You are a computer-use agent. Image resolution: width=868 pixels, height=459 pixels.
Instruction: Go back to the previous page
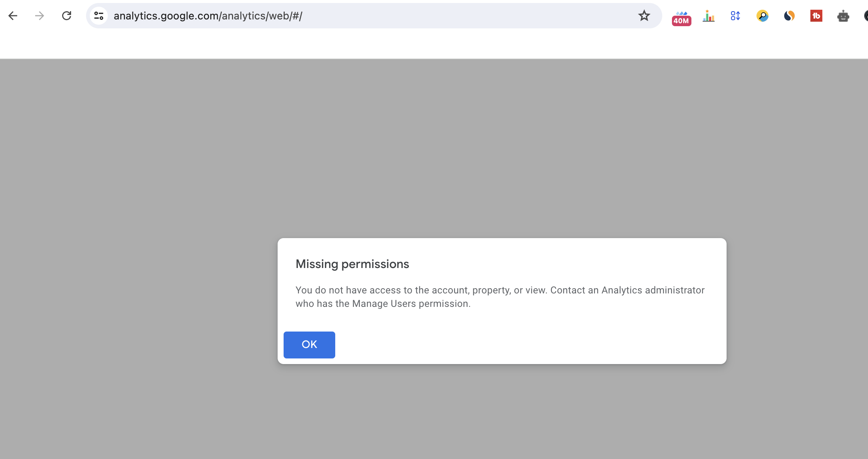pos(13,16)
